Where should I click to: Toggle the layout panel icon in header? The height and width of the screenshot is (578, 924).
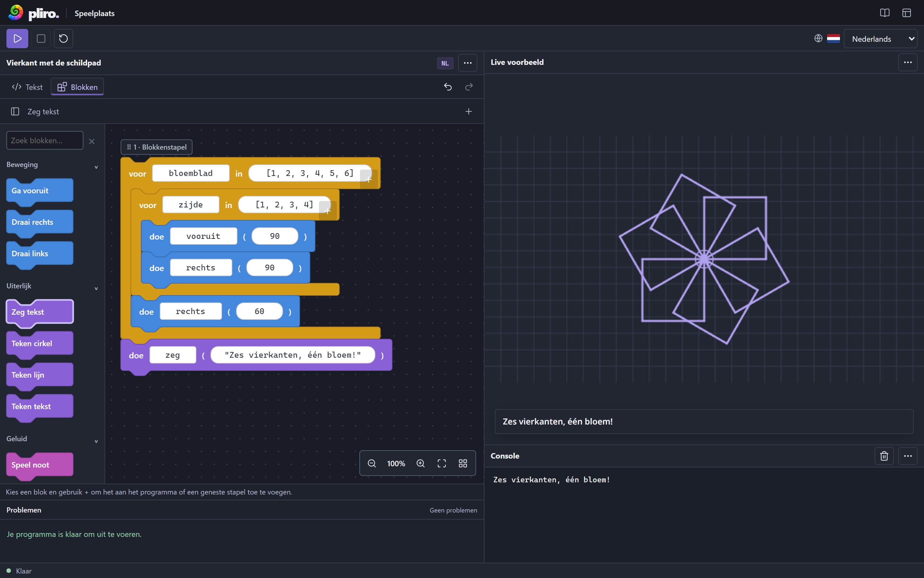click(x=906, y=13)
